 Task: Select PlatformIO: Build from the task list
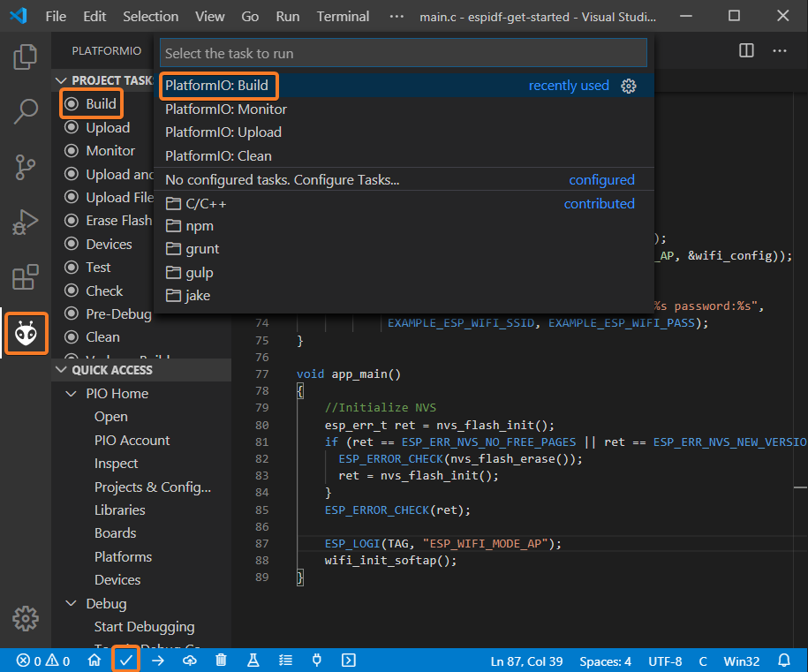404,86
